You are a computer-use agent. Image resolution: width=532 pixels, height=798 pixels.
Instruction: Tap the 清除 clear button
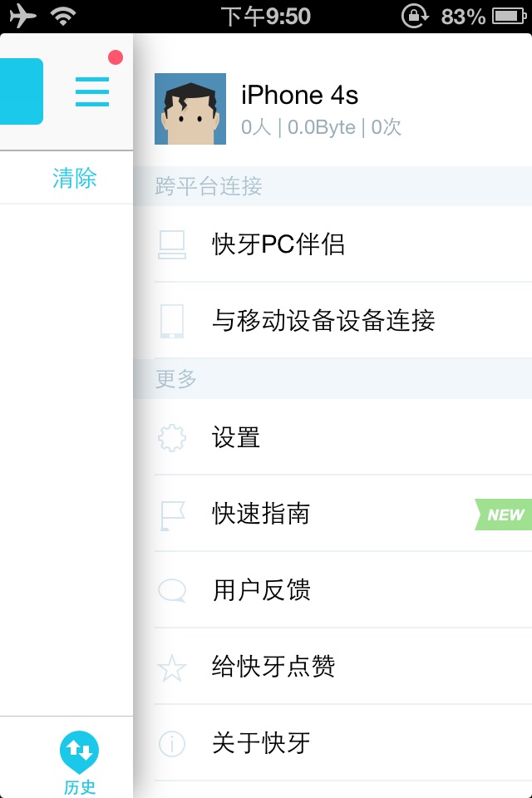click(x=75, y=178)
